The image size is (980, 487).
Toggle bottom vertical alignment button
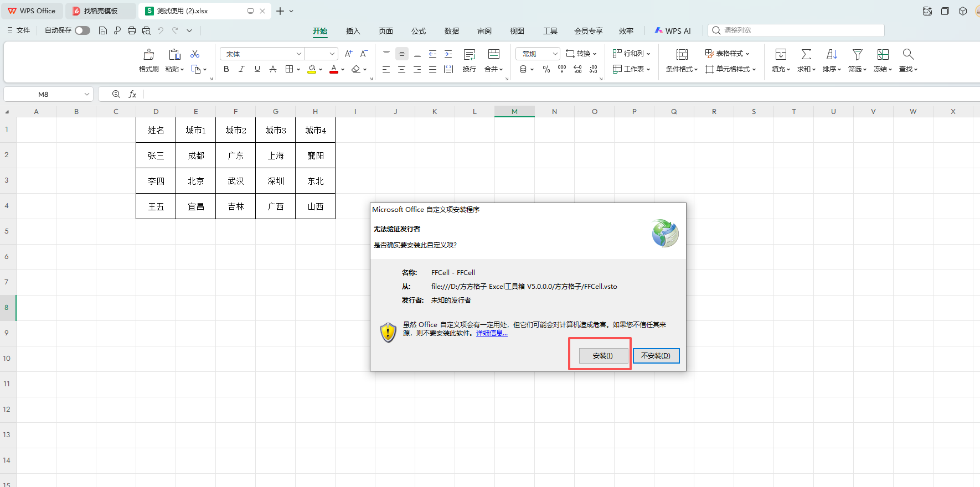tap(417, 54)
